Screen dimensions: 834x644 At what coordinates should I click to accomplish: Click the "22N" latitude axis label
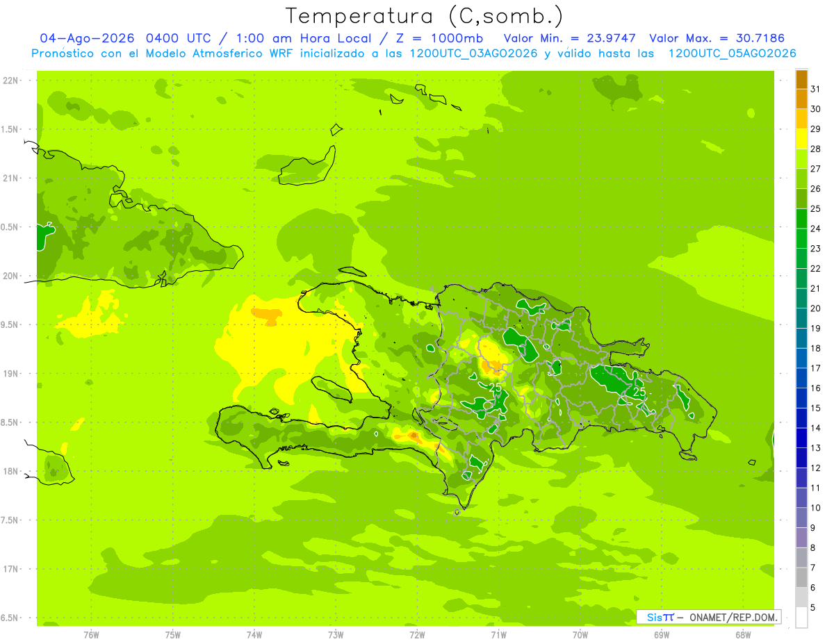(11, 81)
